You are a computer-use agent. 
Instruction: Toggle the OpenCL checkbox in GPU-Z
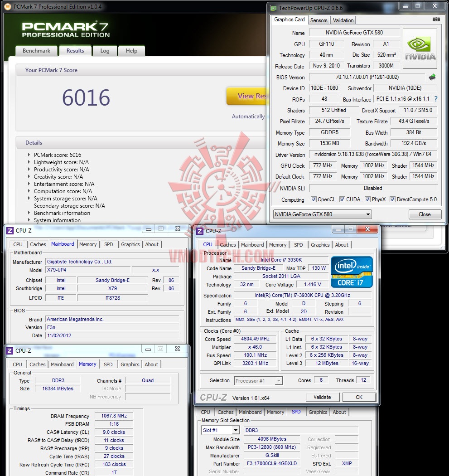point(314,199)
